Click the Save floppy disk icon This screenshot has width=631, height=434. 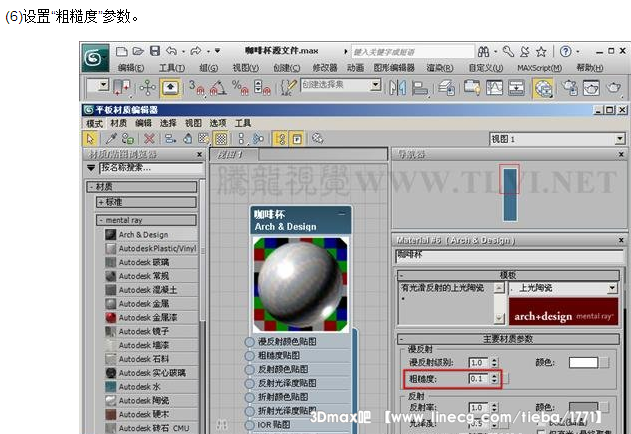click(155, 51)
